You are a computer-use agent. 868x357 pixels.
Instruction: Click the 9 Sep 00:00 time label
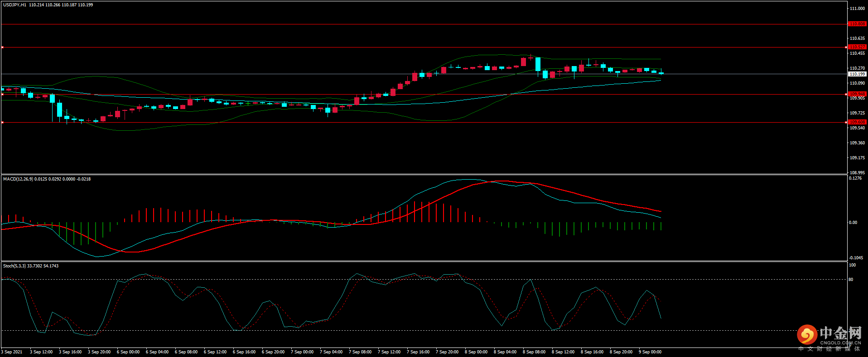650,352
